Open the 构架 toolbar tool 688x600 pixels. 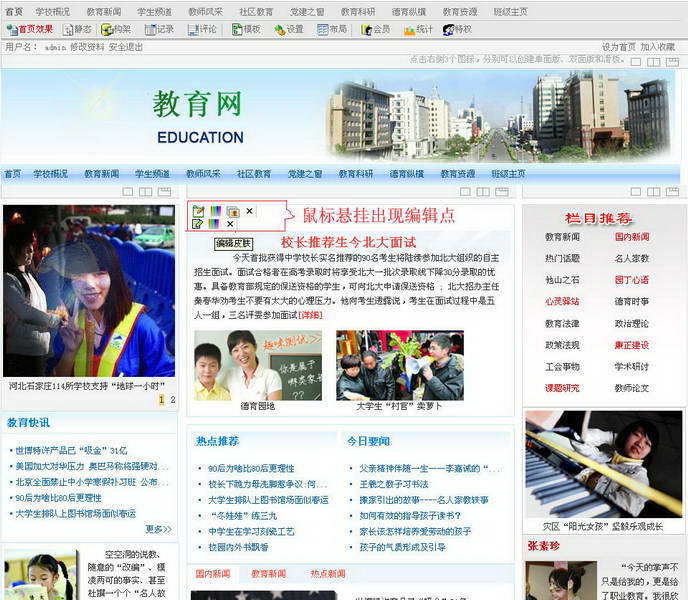click(x=116, y=29)
